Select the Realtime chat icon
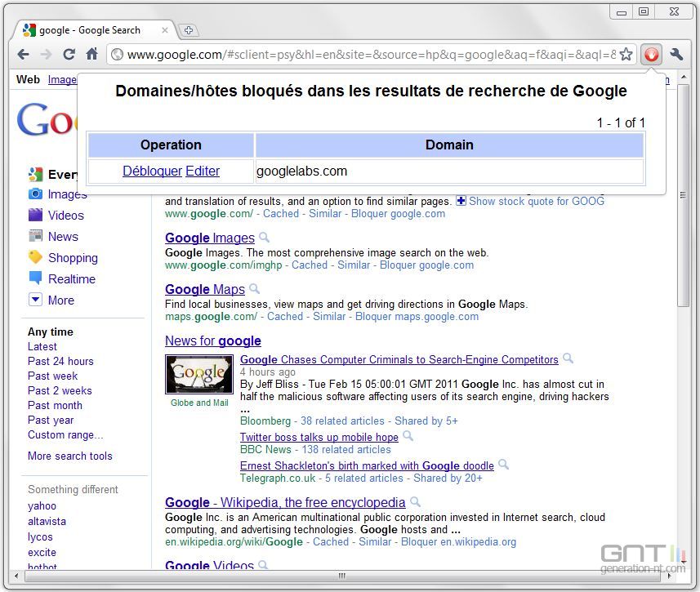The height and width of the screenshot is (592, 700). [35, 278]
